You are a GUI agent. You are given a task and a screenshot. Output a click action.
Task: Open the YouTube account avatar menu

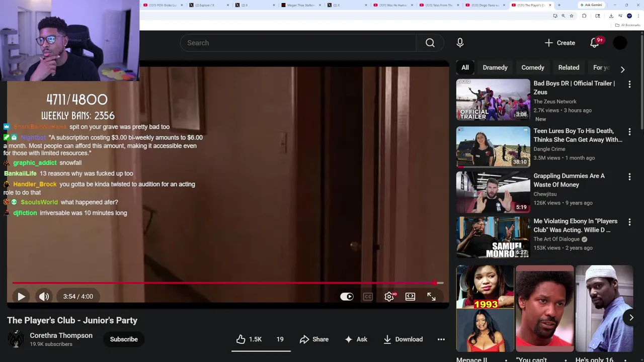tap(620, 43)
